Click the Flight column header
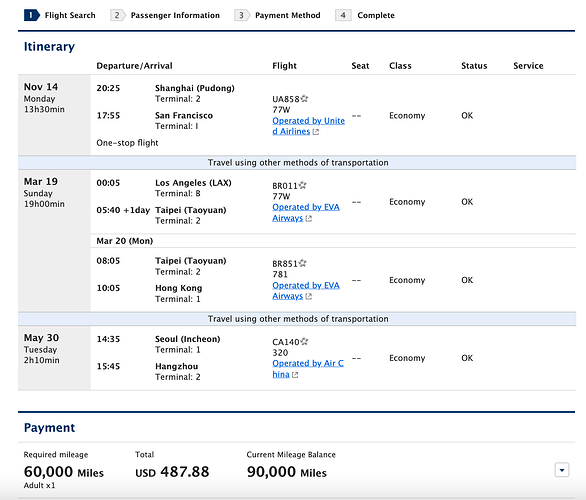586x500 pixels. click(x=284, y=66)
